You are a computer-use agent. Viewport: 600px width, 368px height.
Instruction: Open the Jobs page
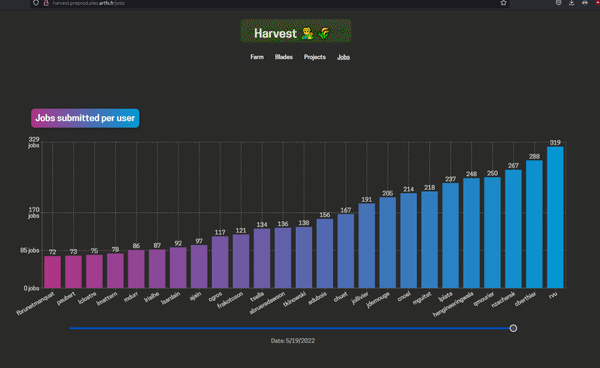[343, 57]
